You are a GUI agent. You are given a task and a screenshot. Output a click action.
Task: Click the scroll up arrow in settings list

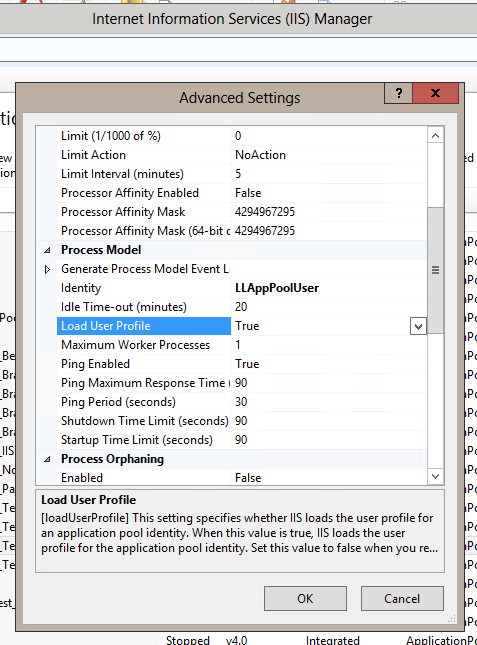[x=435, y=135]
